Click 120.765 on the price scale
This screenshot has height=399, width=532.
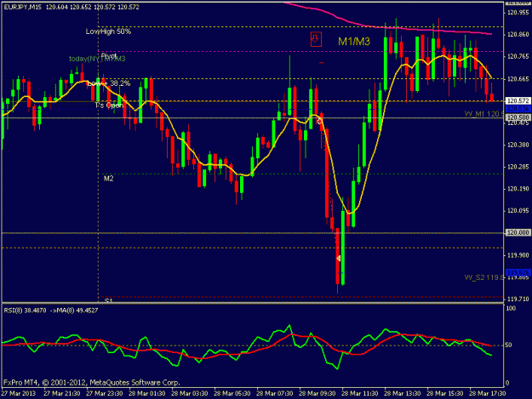pyautogui.click(x=518, y=57)
